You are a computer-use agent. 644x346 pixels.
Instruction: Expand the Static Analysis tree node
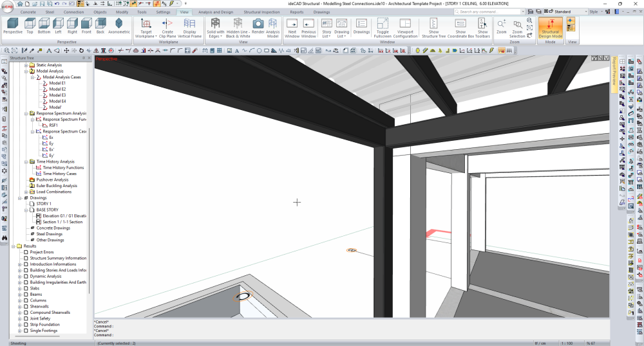click(x=26, y=65)
